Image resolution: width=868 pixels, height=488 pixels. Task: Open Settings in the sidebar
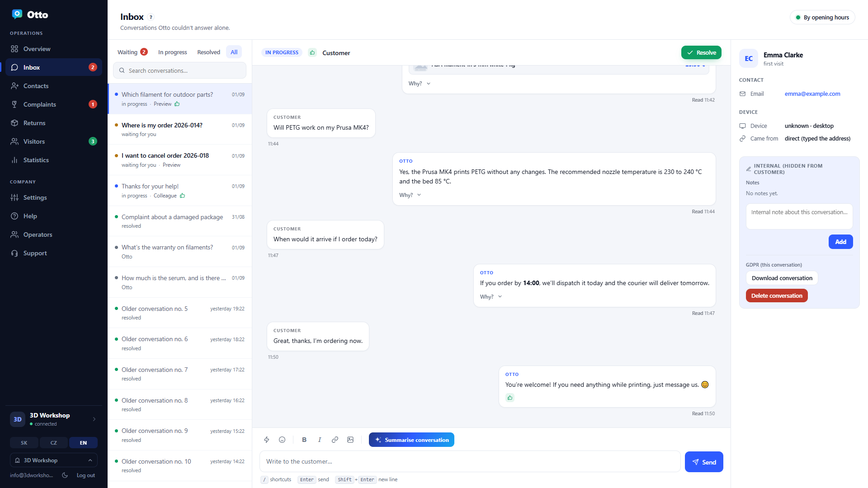tap(54, 197)
